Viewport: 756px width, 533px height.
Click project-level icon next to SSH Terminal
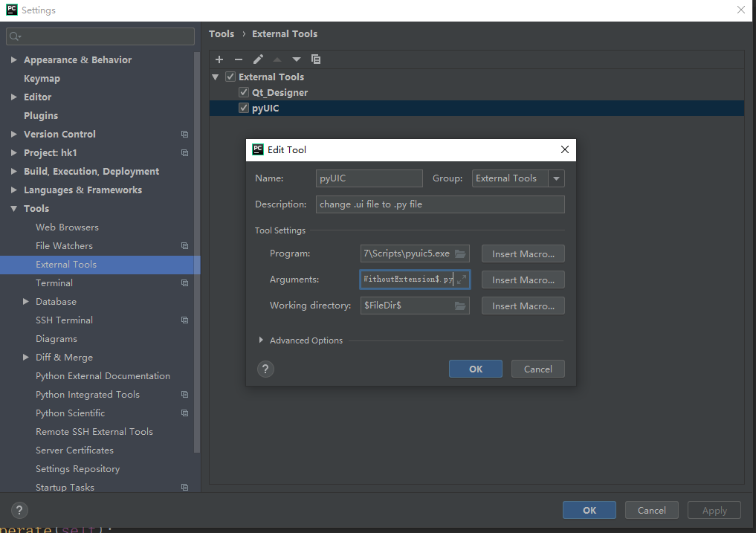pyautogui.click(x=184, y=320)
